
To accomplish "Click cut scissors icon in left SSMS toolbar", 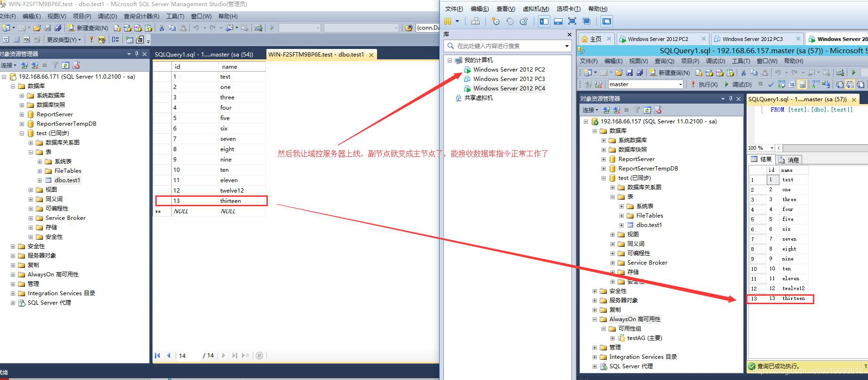I will tap(161, 28).
